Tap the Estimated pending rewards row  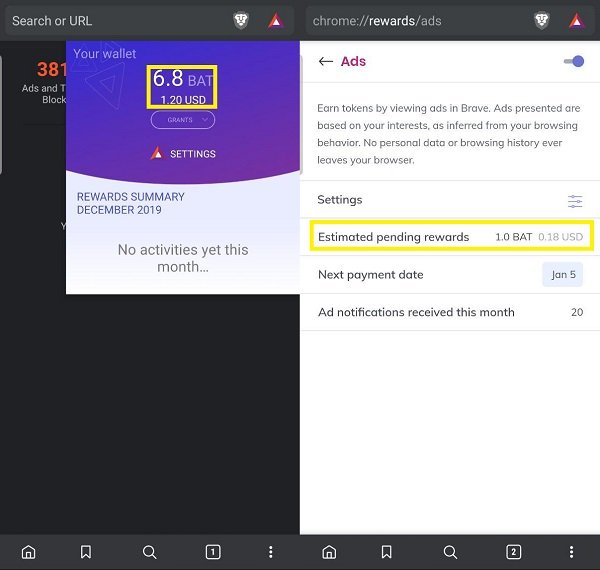point(452,236)
